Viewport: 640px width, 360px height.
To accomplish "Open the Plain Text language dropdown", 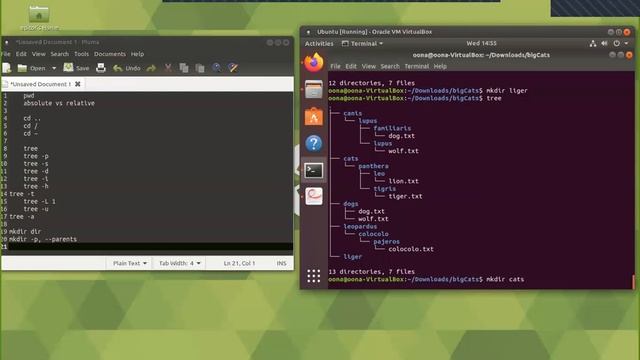I will point(129,263).
